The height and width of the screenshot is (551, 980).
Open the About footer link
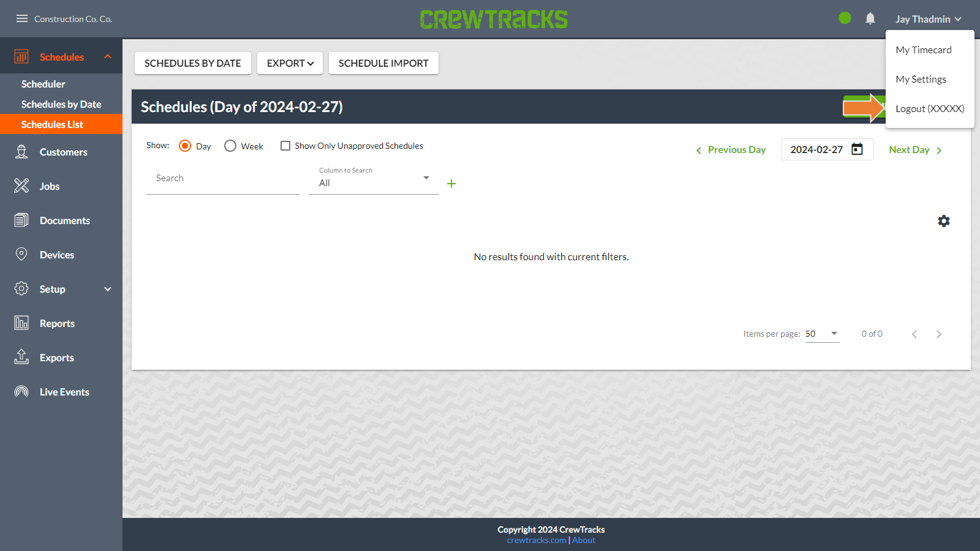584,540
